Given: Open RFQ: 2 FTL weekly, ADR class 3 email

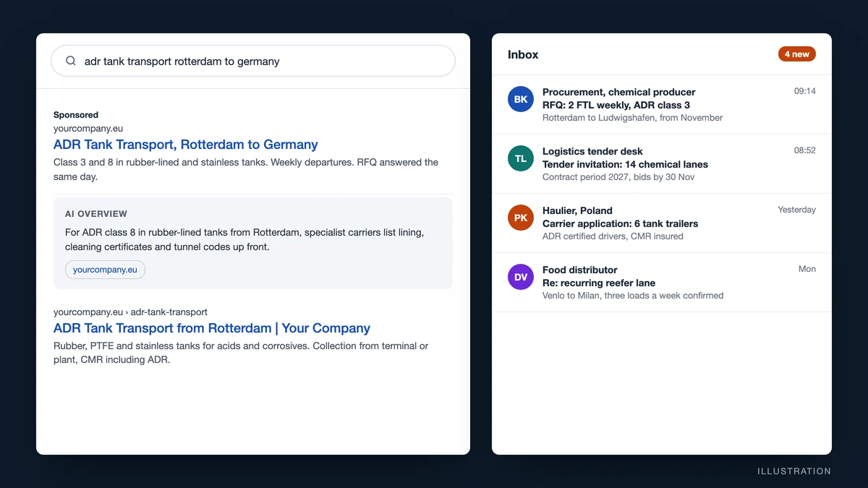Looking at the screenshot, I should pyautogui.click(x=662, y=105).
